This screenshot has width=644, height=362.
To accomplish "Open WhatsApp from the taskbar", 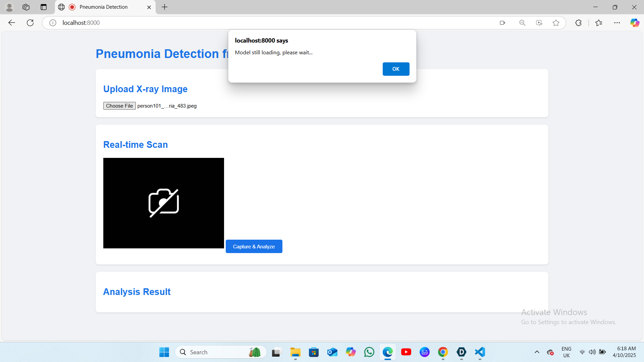I will click(x=369, y=352).
